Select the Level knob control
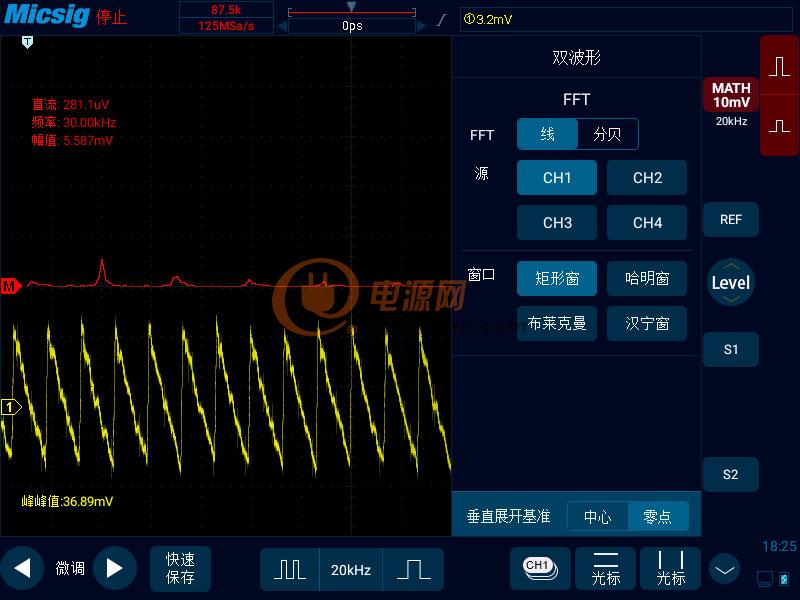 coord(731,282)
